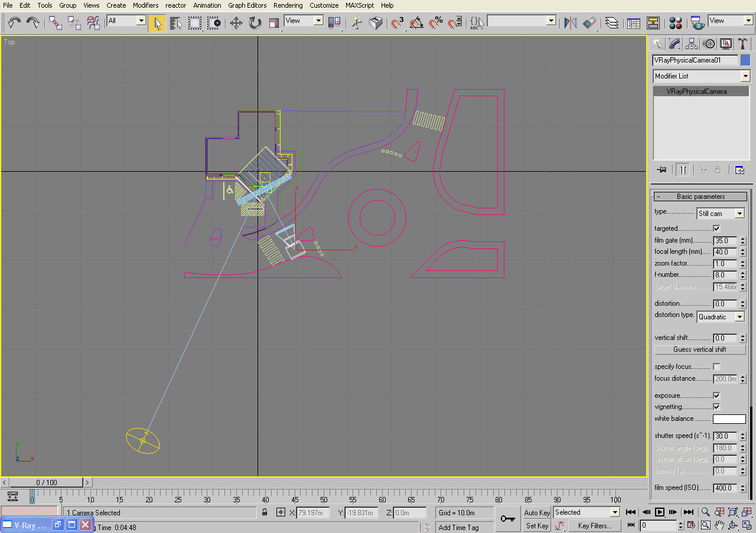Enable the specify focus checkbox
This screenshot has width=756, height=533.
point(717,367)
